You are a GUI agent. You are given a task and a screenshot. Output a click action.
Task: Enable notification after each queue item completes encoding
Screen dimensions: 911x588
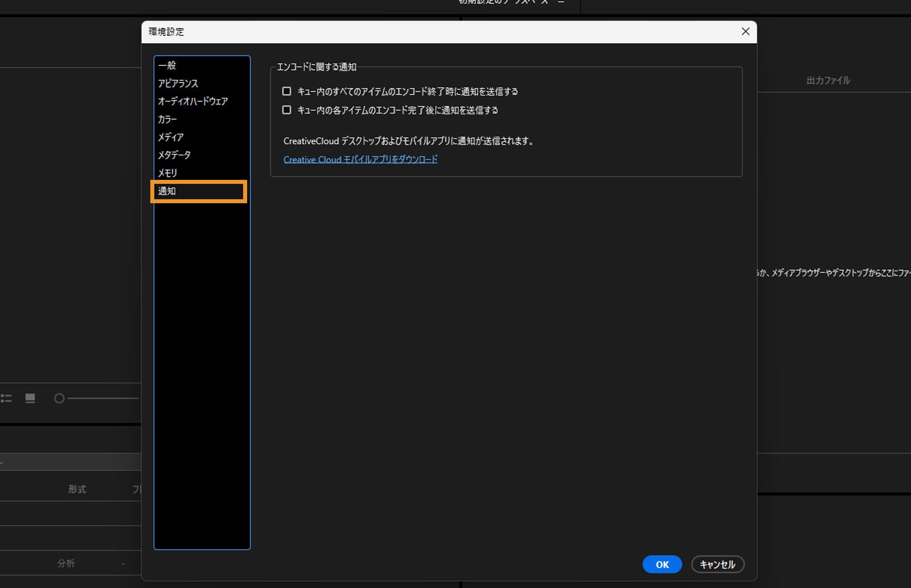coord(286,110)
